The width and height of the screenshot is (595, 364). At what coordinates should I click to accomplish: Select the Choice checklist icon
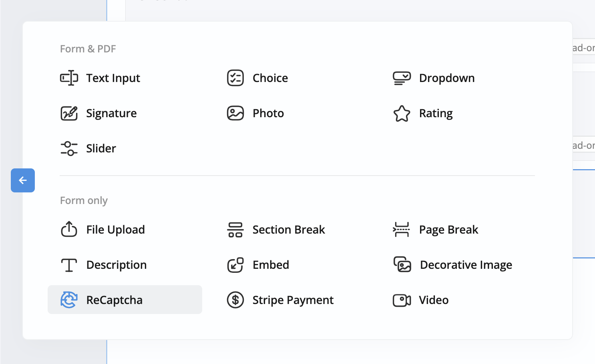pyautogui.click(x=235, y=78)
